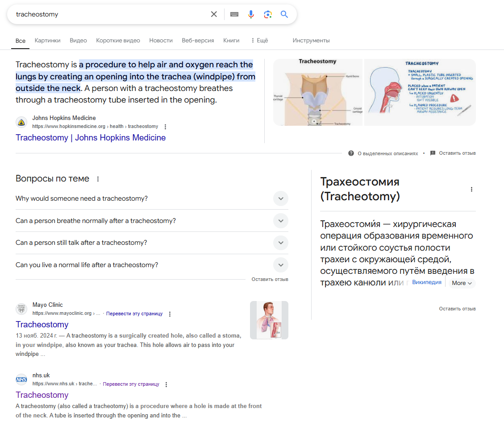Switch to the Видео tab
This screenshot has width=504, height=425.
(78, 41)
